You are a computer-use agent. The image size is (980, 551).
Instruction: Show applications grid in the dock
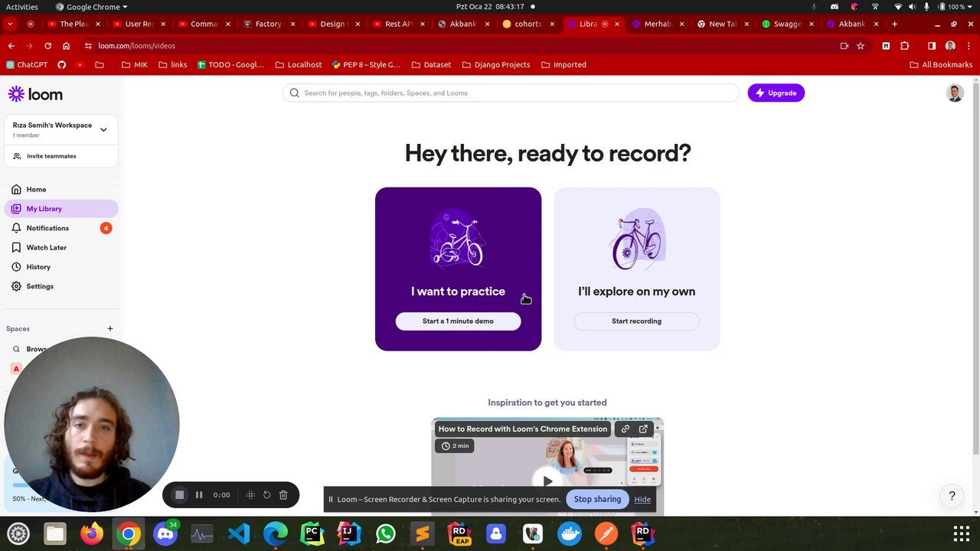(x=961, y=533)
